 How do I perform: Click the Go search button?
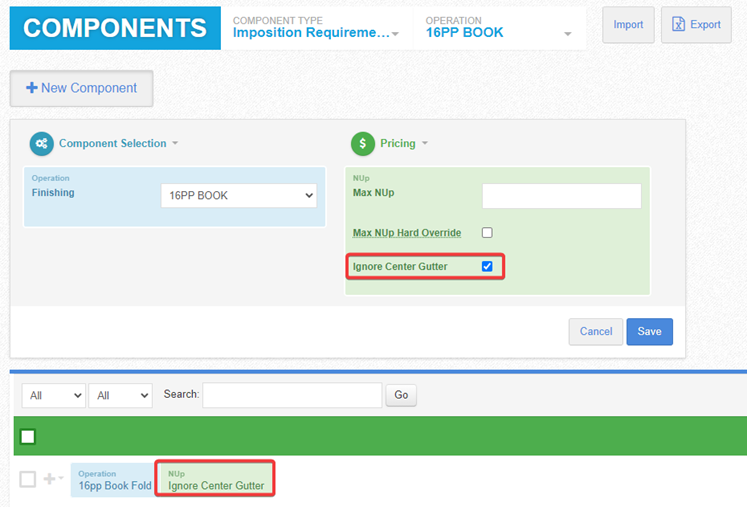(401, 395)
